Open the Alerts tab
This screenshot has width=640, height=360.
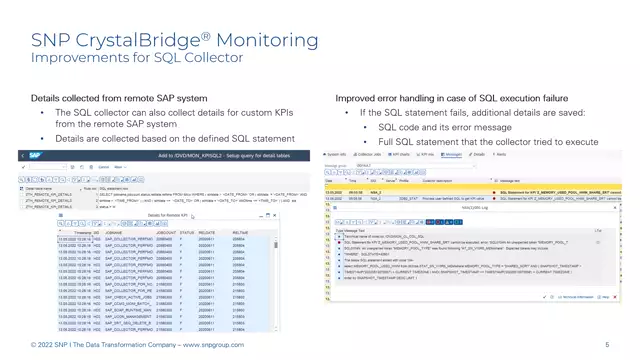500,154
